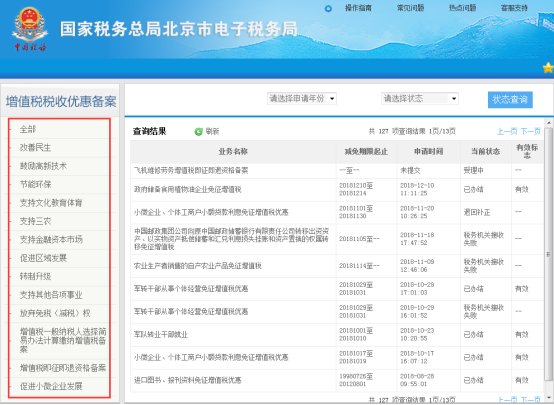
Task: Click the top 下一页 link
Action: click(x=531, y=131)
